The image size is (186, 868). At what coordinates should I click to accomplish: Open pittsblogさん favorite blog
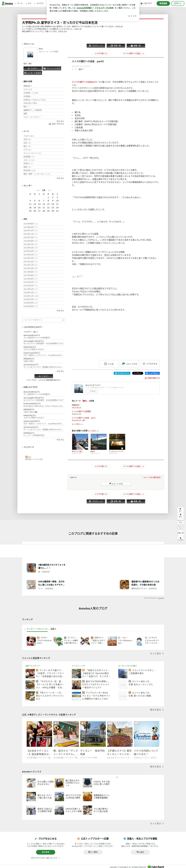click(29, 433)
